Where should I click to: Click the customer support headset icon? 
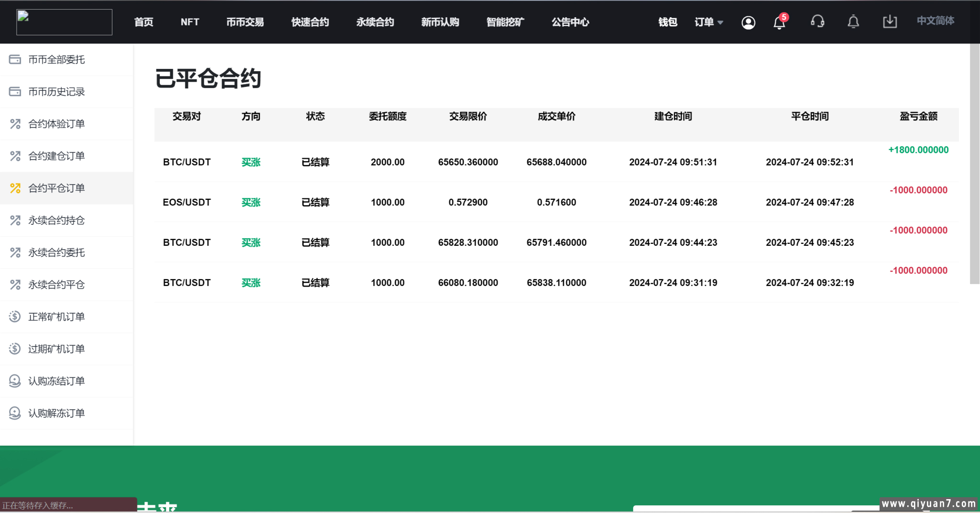pyautogui.click(x=818, y=22)
